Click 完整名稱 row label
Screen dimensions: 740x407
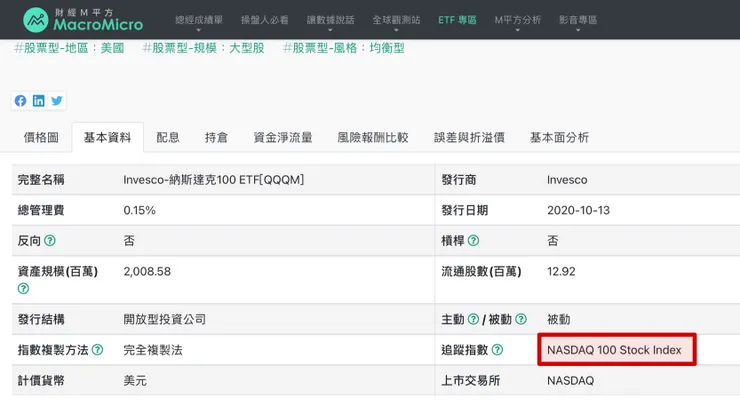click(41, 180)
